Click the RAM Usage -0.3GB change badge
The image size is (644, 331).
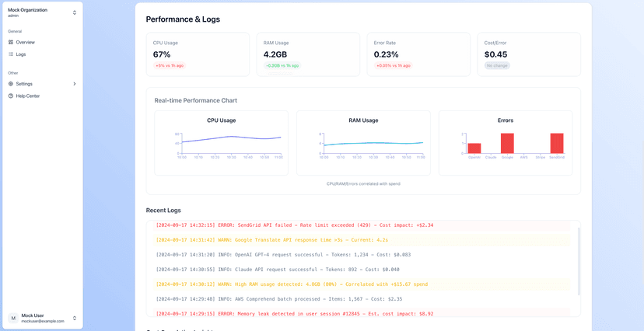282,66
